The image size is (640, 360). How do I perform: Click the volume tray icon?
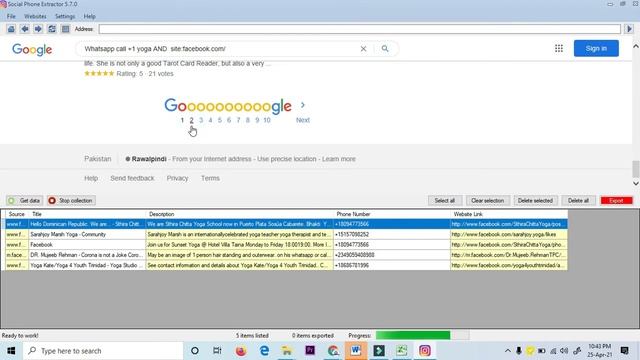pyautogui.click(x=564, y=351)
